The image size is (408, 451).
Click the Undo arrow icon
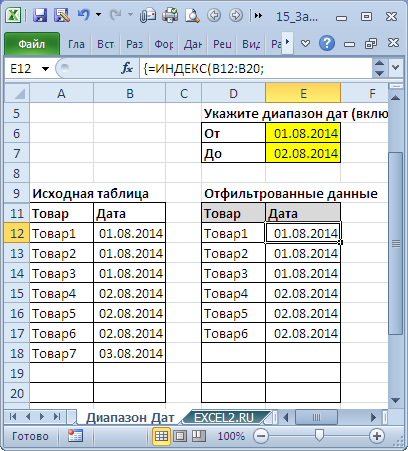point(84,15)
